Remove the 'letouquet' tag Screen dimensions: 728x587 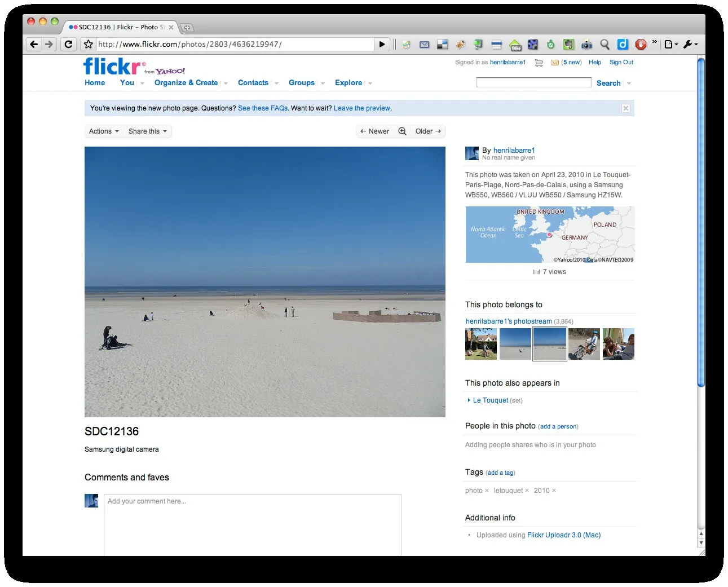[x=527, y=491]
